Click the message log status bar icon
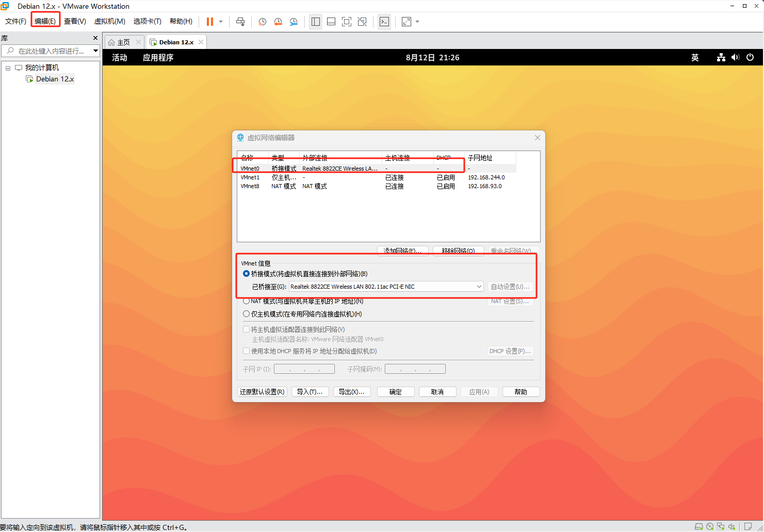This screenshot has height=532, width=764. (x=748, y=526)
